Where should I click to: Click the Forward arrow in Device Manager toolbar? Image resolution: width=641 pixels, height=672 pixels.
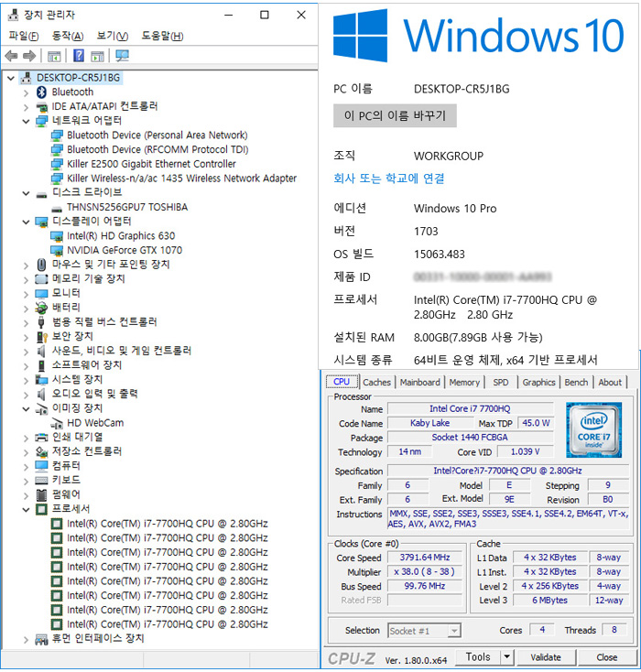[29, 56]
